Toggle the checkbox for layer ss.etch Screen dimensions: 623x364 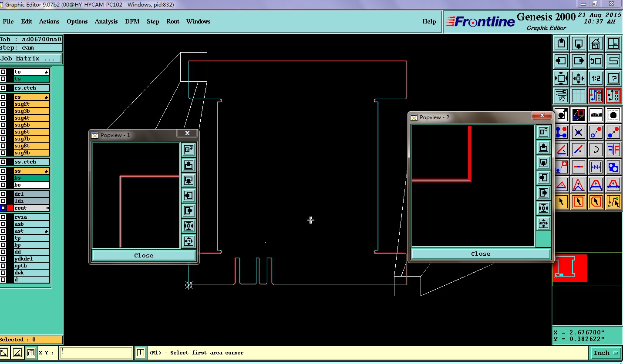pyautogui.click(x=3, y=162)
